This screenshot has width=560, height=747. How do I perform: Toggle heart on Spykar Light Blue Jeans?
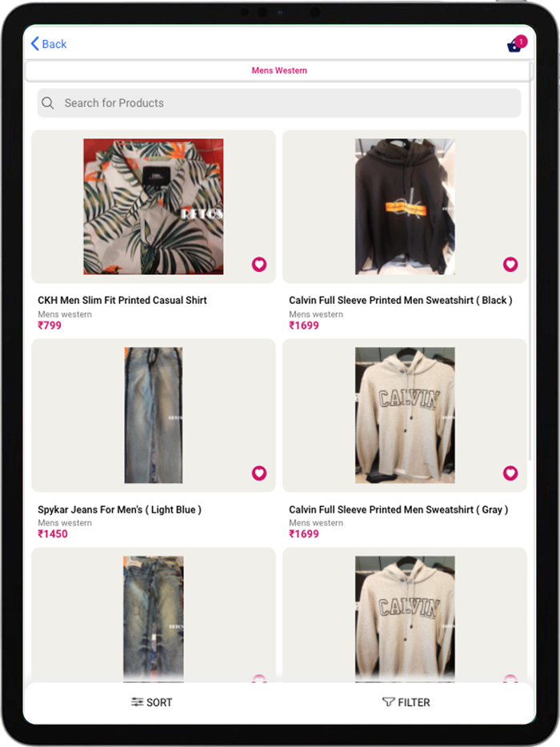[x=259, y=473]
